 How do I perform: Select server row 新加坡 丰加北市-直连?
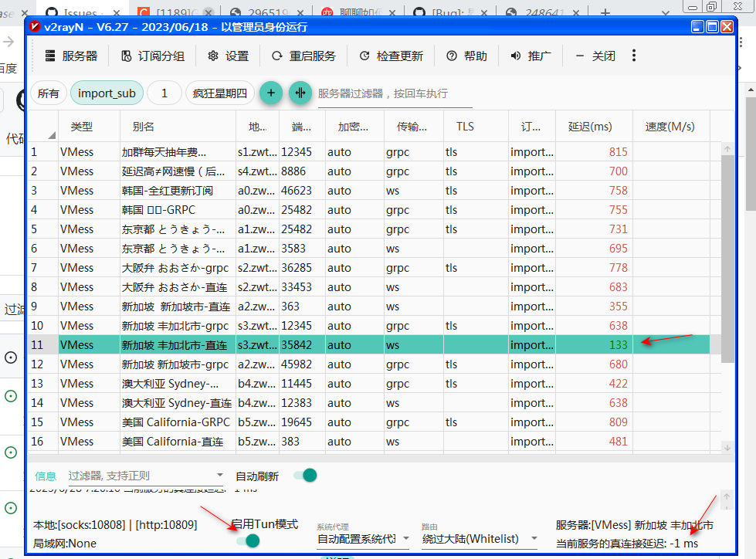[368, 345]
